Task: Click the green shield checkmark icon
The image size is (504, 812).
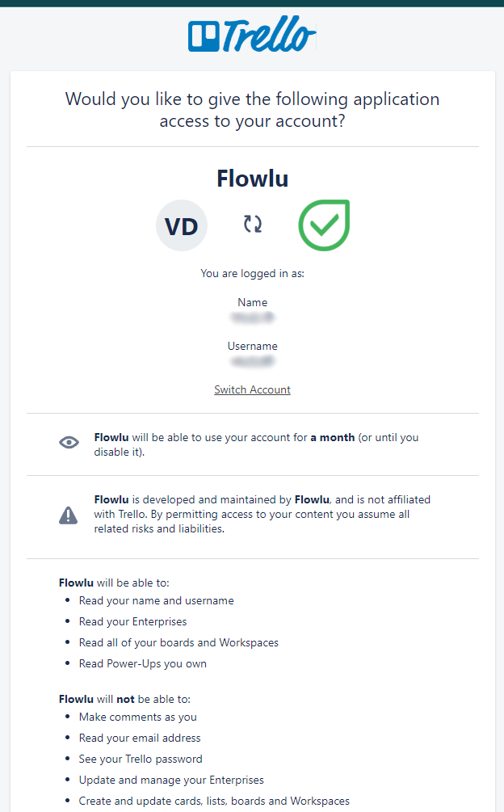Action: tap(324, 225)
